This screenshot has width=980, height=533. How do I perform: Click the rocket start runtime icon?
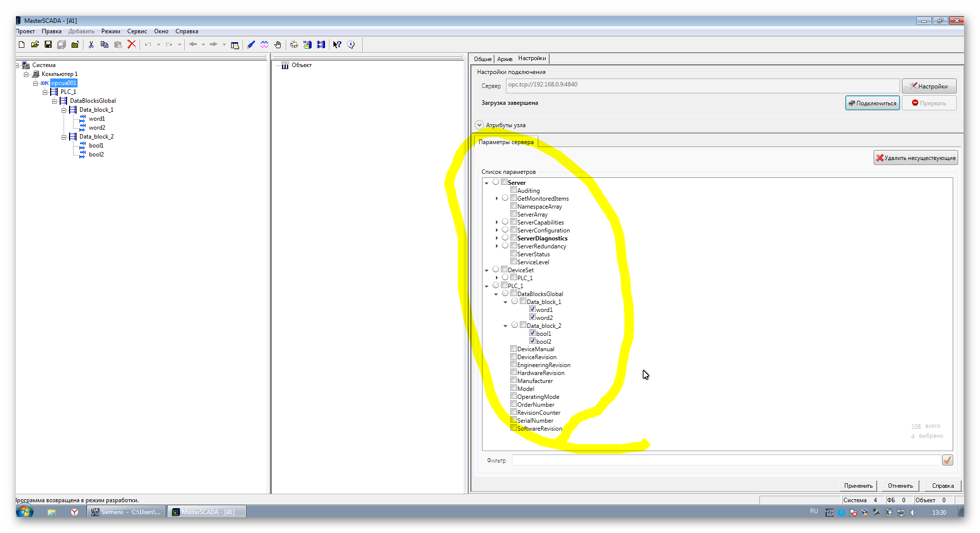pos(251,45)
